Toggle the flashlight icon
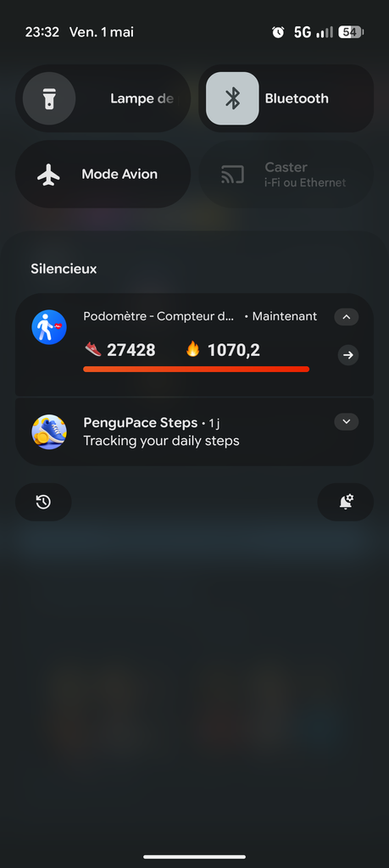 point(48,98)
